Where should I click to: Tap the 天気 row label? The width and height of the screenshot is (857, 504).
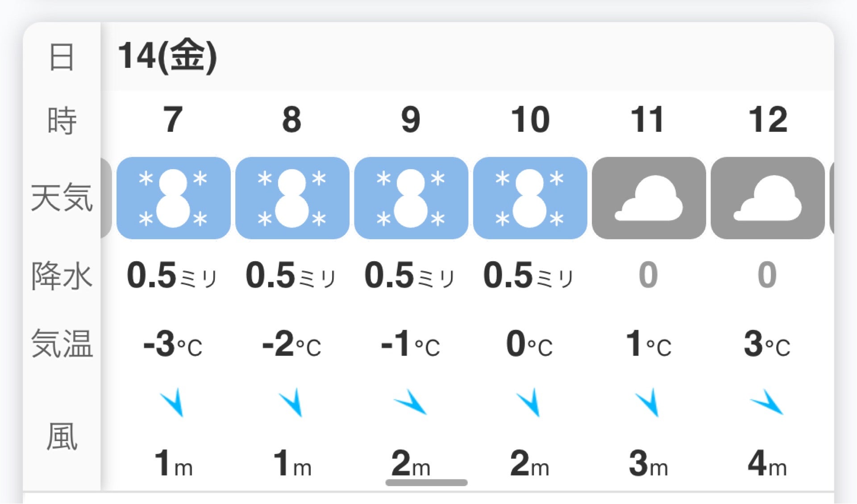point(62,198)
